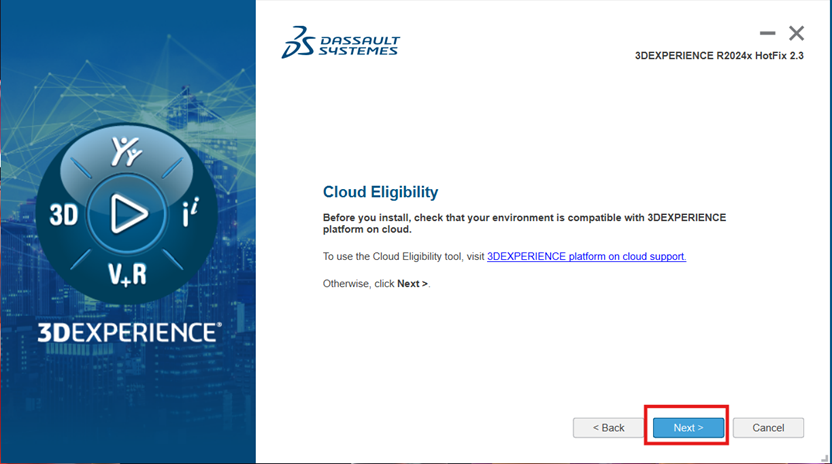This screenshot has width=832, height=464.
Task: Click the compass play button in center
Action: (x=127, y=214)
